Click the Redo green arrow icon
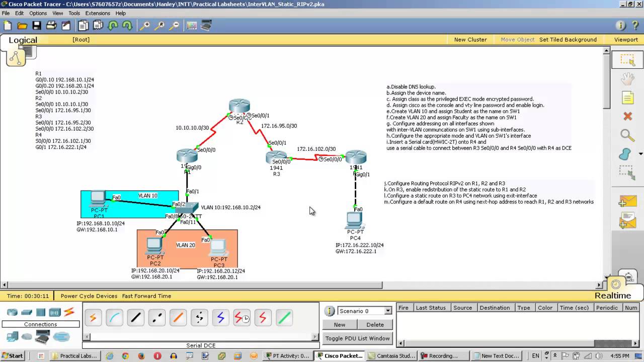Viewport: 644px width, 362px height. [x=127, y=26]
